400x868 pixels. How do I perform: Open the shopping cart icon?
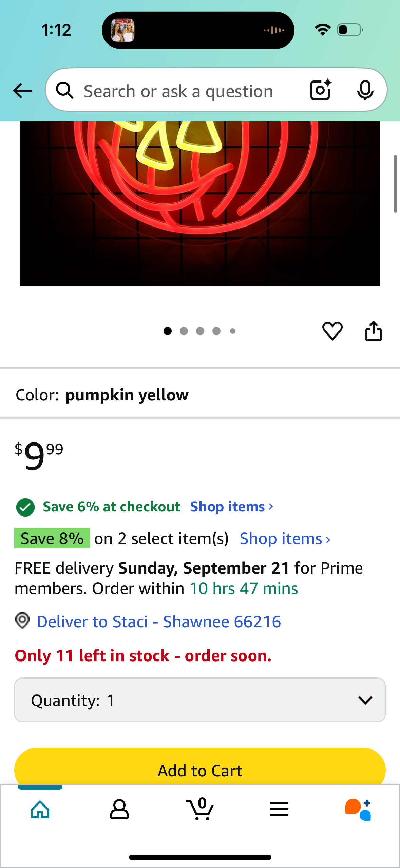(x=200, y=810)
